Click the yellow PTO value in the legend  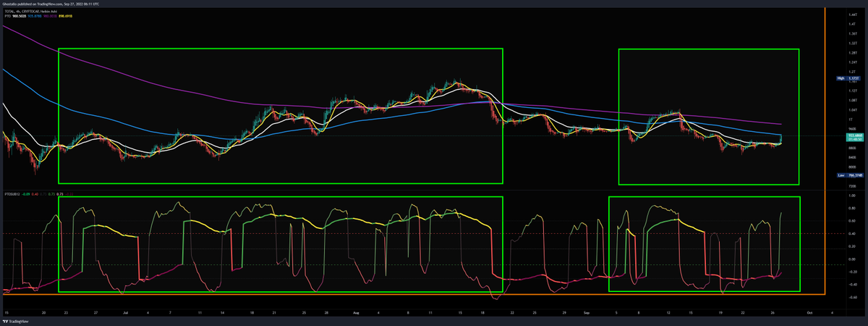tap(65, 16)
